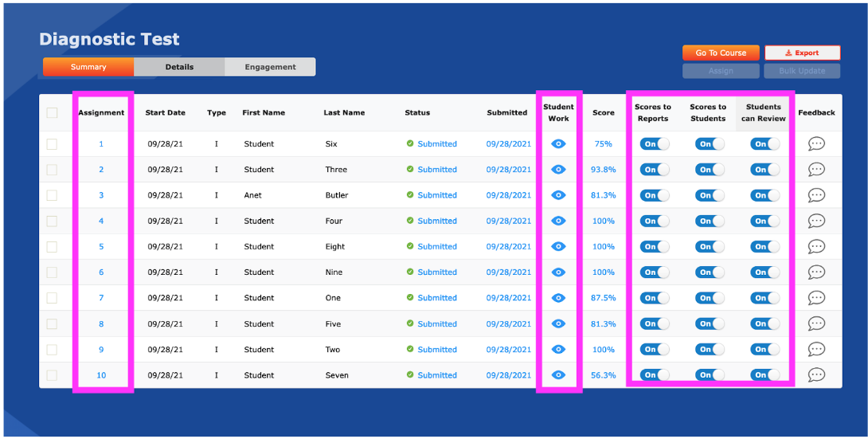The width and height of the screenshot is (868, 439).
Task: Click the Diagnostic Test page title
Action: tap(110, 39)
